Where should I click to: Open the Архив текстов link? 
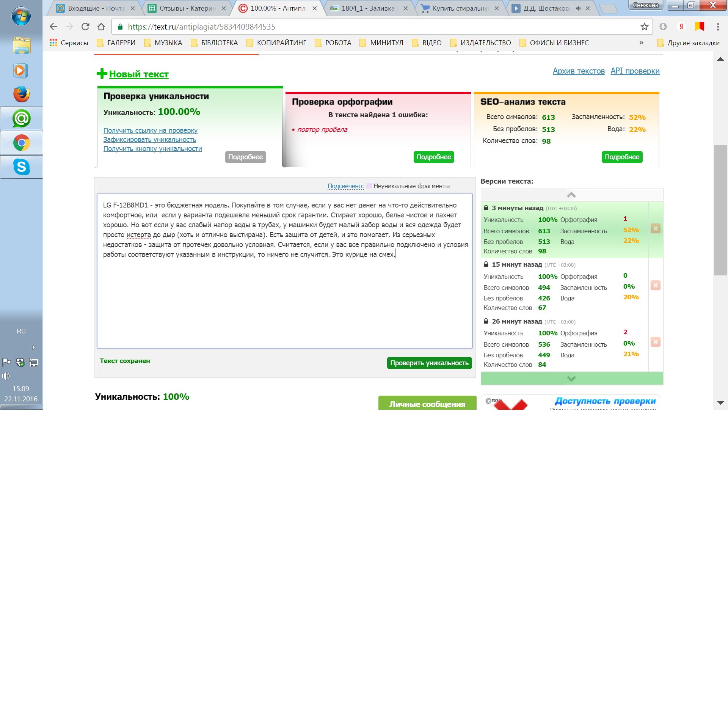pos(579,71)
